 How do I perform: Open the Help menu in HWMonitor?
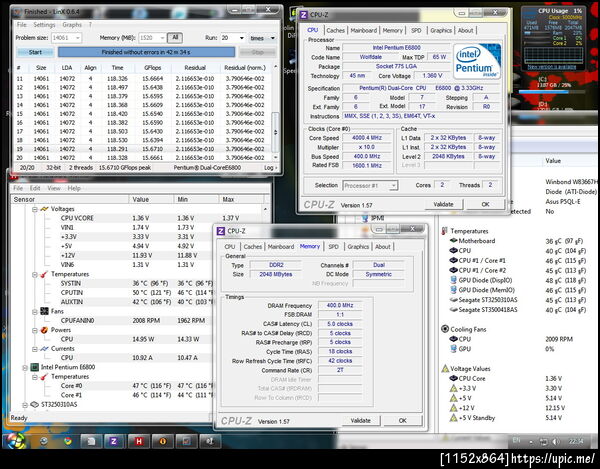click(74, 188)
